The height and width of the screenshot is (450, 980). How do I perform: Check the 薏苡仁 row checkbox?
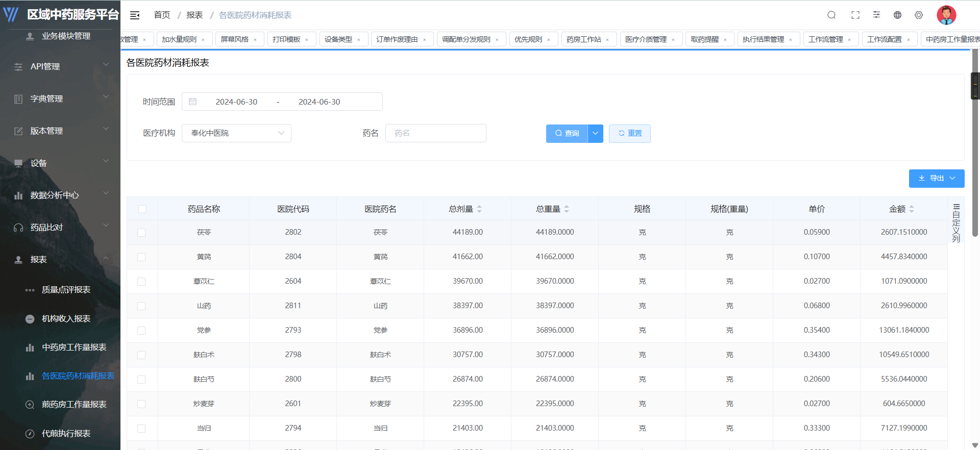141,282
